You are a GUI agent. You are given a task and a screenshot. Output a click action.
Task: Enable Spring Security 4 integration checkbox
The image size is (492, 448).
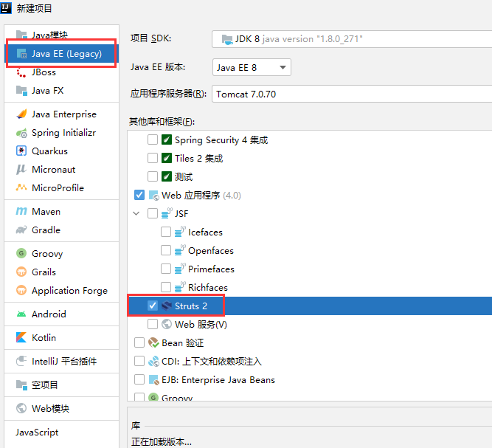pyautogui.click(x=153, y=139)
